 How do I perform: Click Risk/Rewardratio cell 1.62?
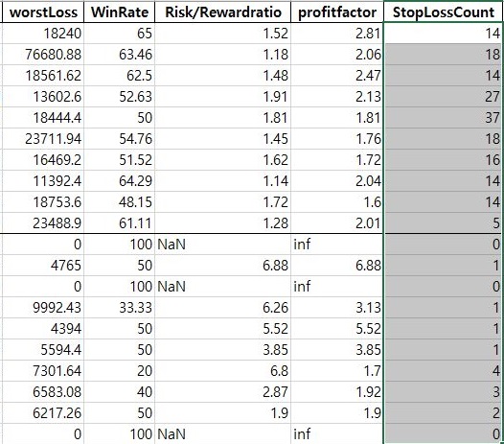tap(222, 159)
